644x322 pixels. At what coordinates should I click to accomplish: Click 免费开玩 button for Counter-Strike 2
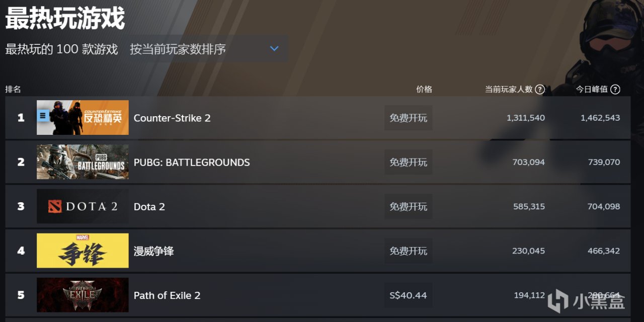coord(408,118)
